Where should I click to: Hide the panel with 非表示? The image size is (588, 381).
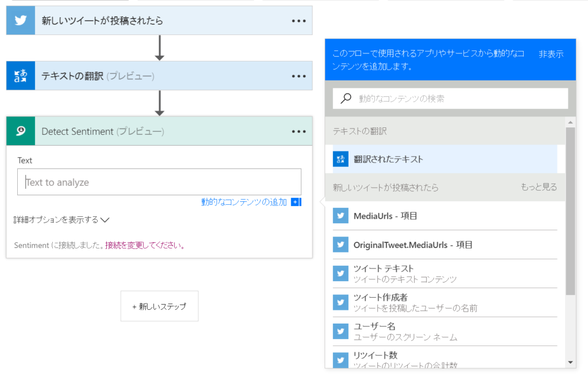point(550,54)
